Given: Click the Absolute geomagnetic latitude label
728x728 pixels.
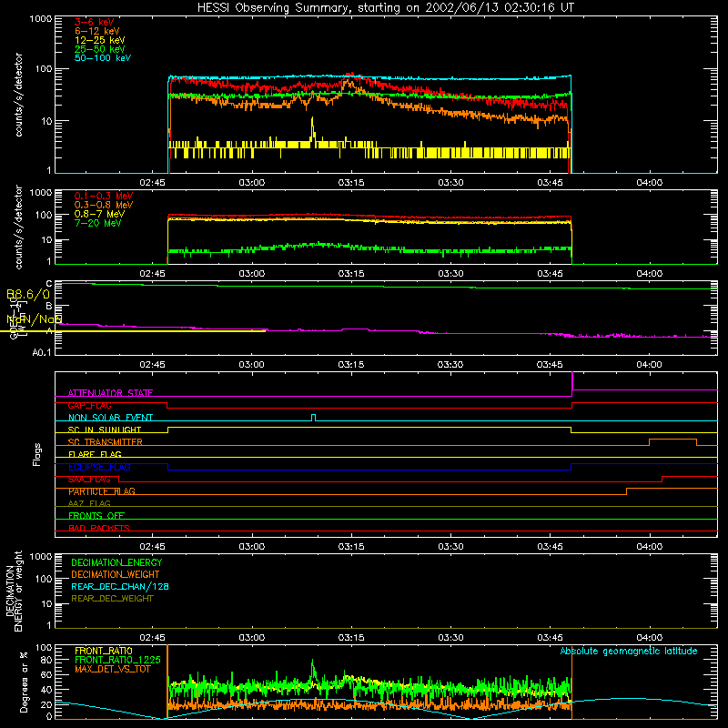Looking at the screenshot, I should [629, 652].
